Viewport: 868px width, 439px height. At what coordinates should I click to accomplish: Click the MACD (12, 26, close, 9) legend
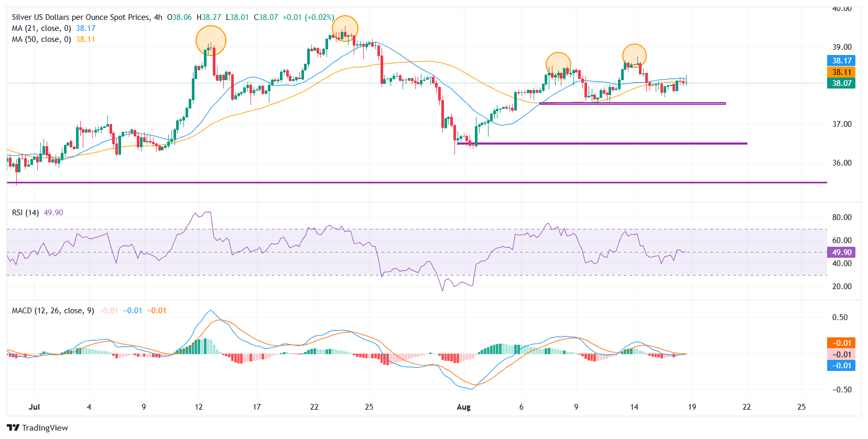coord(53,311)
